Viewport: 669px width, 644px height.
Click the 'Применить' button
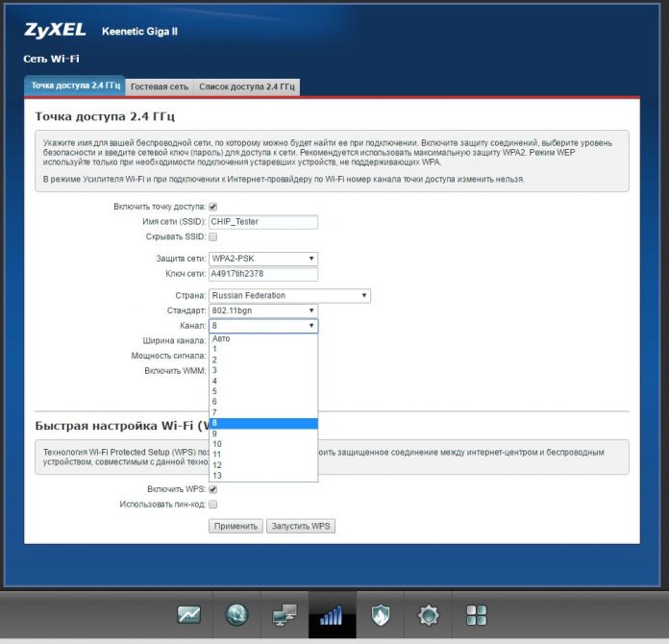click(235, 526)
